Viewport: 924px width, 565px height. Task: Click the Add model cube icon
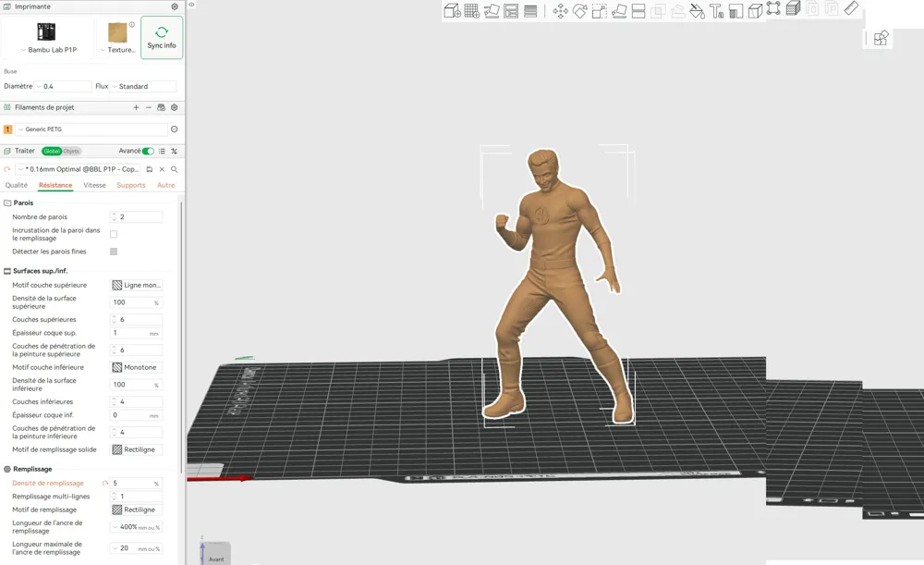pos(452,10)
